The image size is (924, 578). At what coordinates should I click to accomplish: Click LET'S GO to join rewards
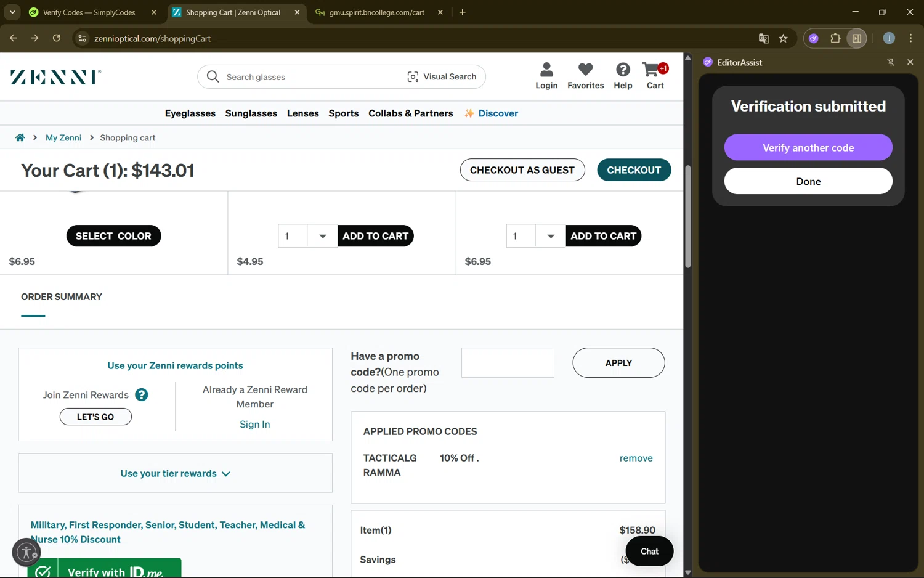tap(95, 417)
